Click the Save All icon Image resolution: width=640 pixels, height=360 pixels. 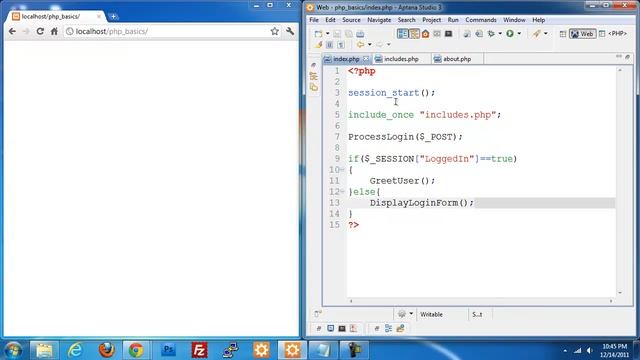pyautogui.click(x=349, y=34)
